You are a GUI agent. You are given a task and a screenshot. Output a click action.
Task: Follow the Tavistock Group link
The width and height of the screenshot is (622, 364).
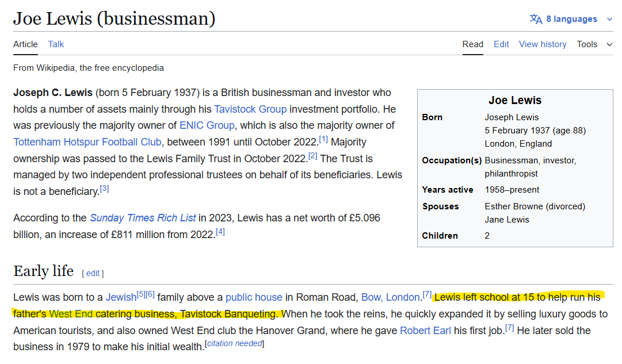click(x=250, y=109)
